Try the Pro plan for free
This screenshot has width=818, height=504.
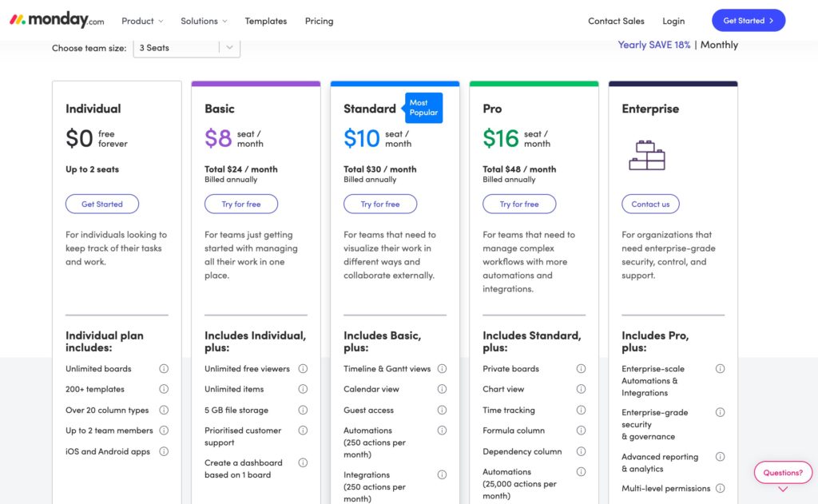519,204
